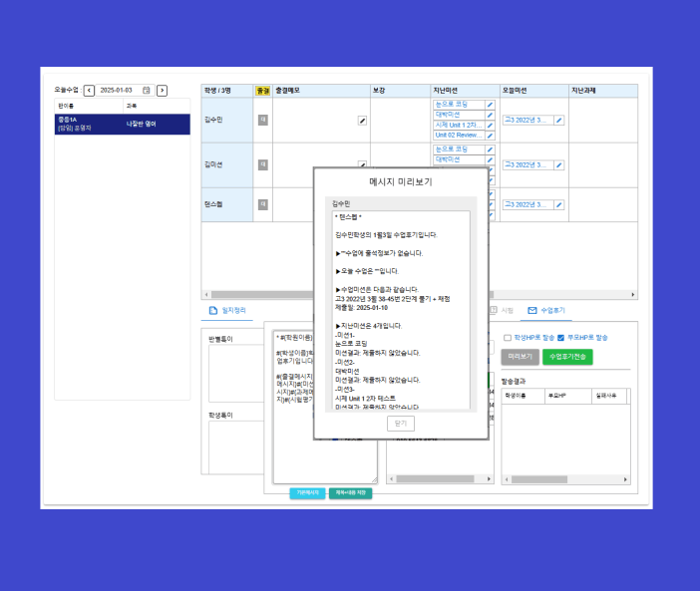Edit 김수민's 대박미션 mission
The height and width of the screenshot is (591, 700).
coord(490,115)
